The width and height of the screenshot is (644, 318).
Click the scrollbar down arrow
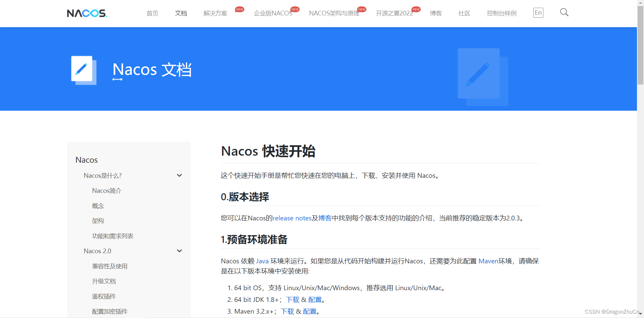pos(640,314)
